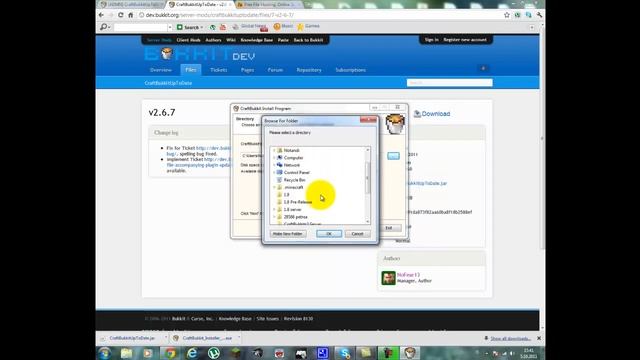Click the YouTube toolbar icon
640x360 pixels.
223,27
